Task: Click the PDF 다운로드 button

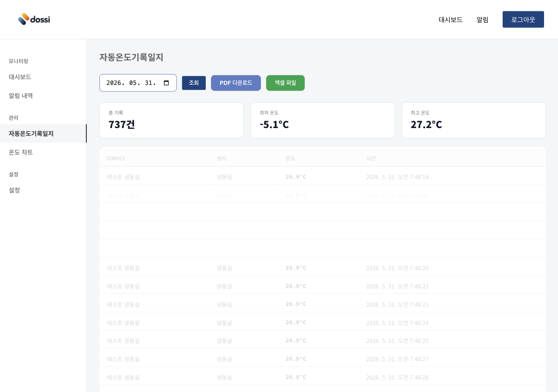Action: click(236, 83)
